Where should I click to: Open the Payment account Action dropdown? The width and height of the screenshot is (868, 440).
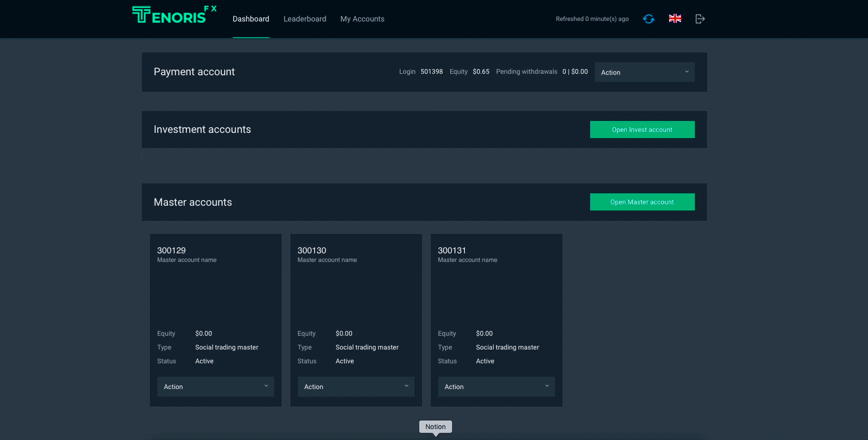click(644, 72)
